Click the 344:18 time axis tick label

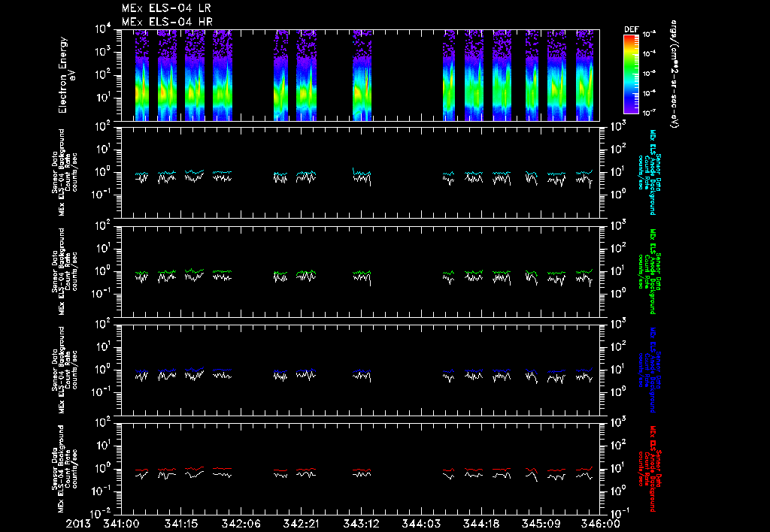point(480,524)
